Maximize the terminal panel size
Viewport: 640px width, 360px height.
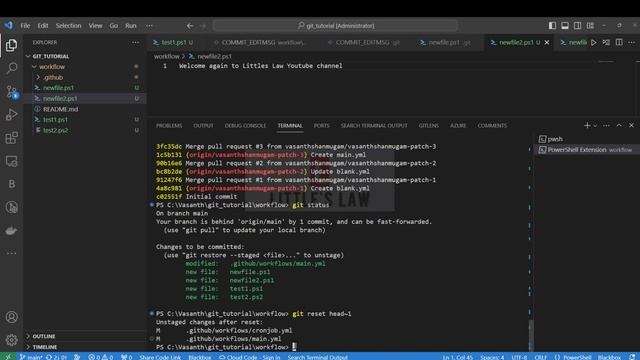pyautogui.click(x=619, y=125)
